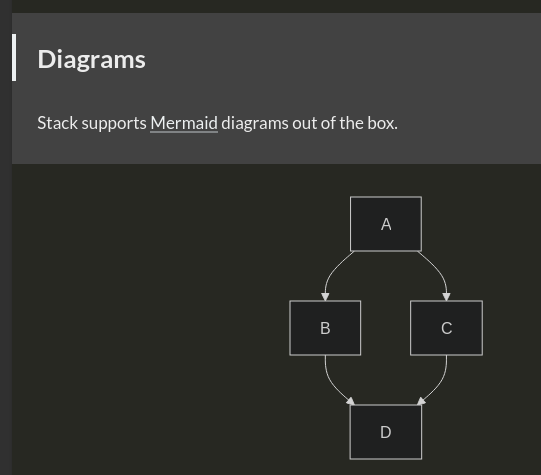
Task: Click the word Stack in the paragraph
Action: click(58, 123)
